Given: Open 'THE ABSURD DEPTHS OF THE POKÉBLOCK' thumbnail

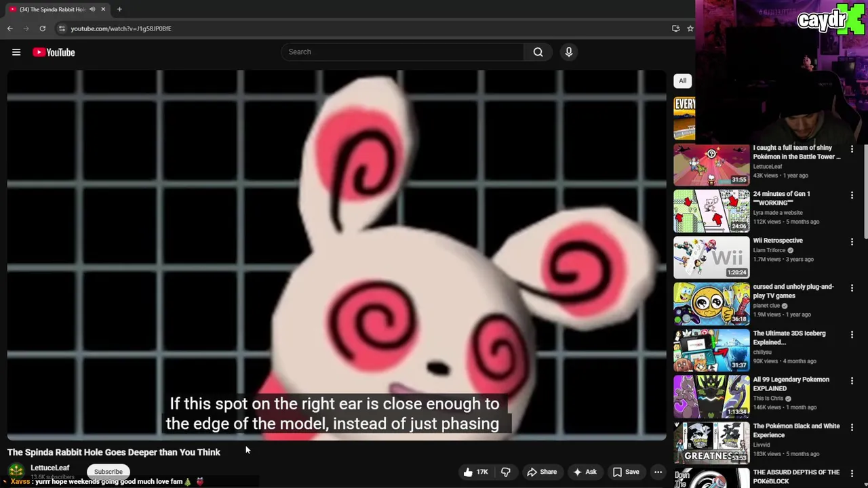Looking at the screenshot, I should coord(711,478).
